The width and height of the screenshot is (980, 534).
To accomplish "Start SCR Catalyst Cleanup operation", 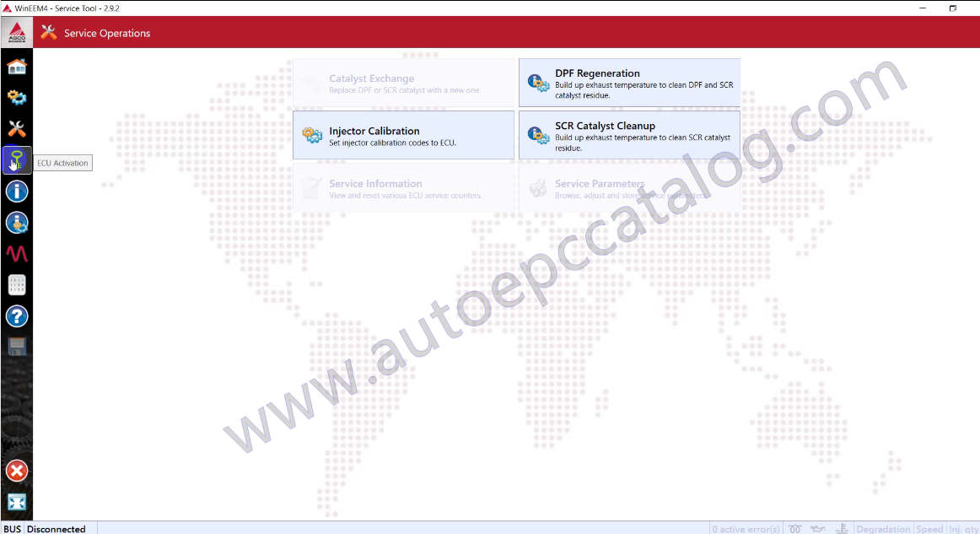I will (x=629, y=135).
